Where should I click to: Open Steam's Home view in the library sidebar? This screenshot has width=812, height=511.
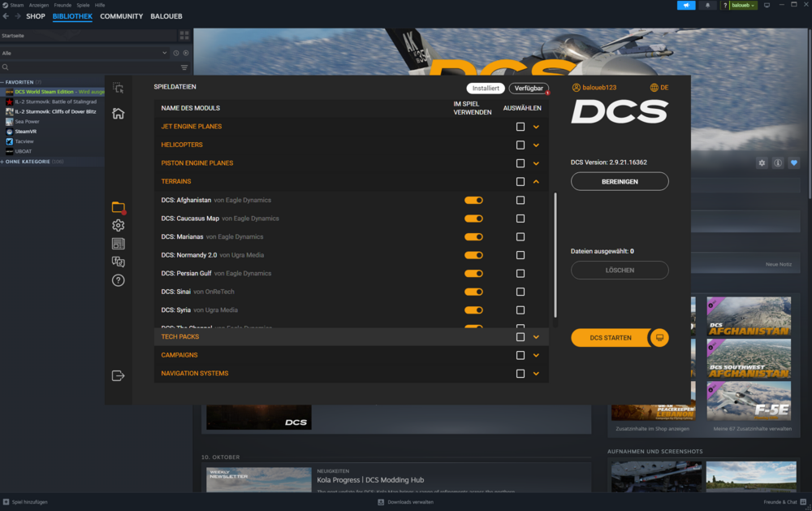118,115
